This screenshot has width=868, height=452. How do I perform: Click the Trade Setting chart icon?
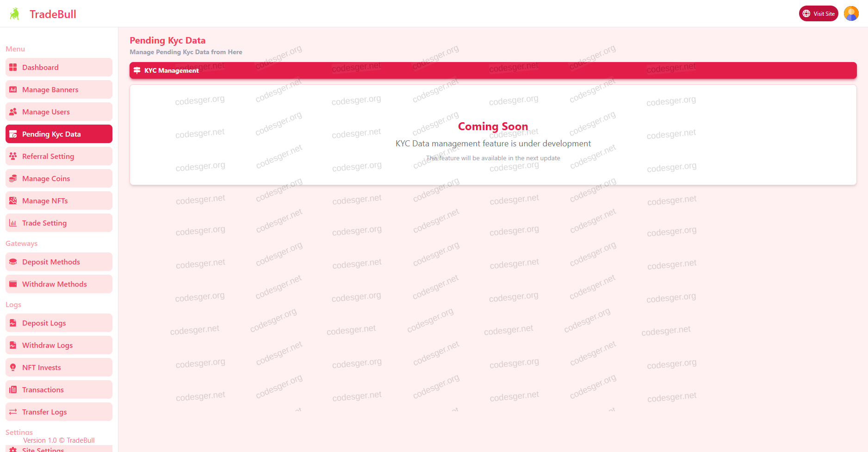click(13, 223)
